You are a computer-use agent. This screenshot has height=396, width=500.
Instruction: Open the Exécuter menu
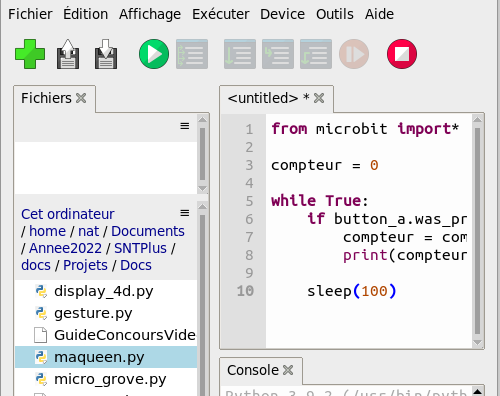tap(220, 14)
